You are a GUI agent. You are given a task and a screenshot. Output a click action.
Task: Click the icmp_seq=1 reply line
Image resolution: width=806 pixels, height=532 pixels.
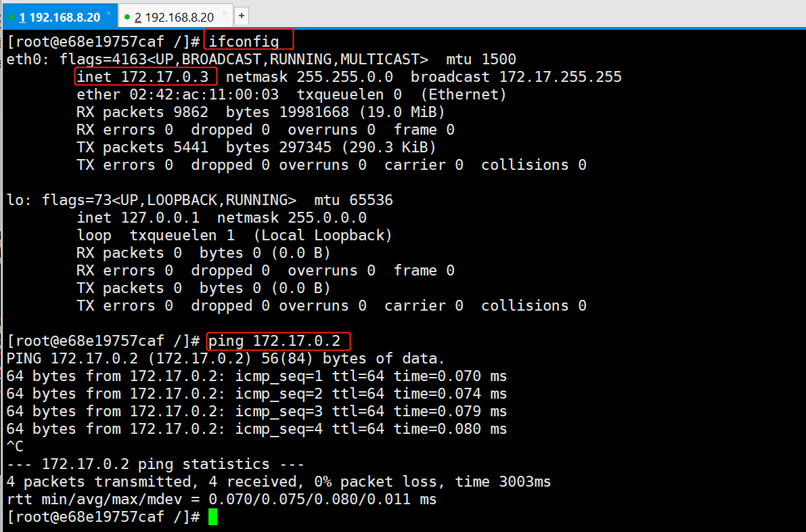(256, 376)
